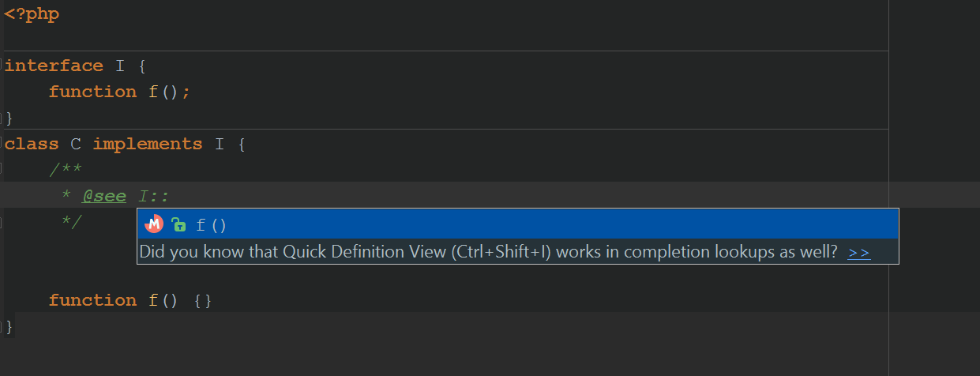Click the red method M icon
980x376 pixels.
coord(154,224)
